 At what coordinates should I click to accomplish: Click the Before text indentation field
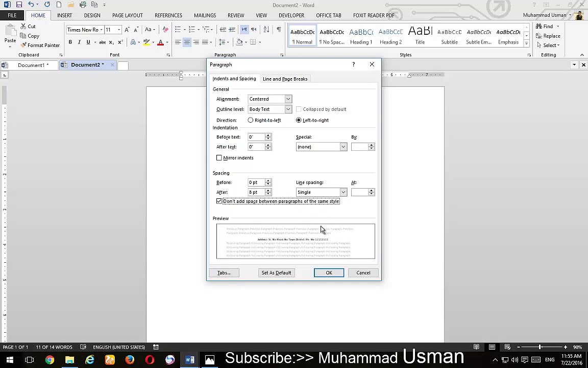click(x=256, y=137)
